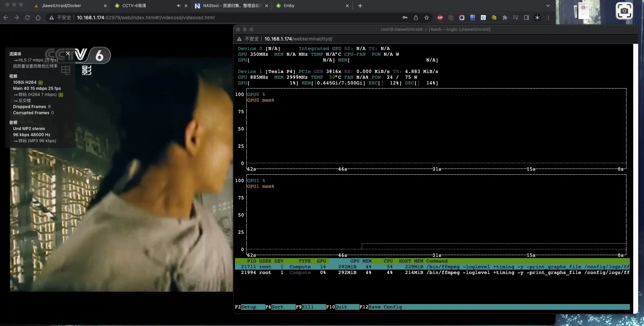The height and width of the screenshot is (326, 644).
Task: Close the stream stats overlay panel
Action: [x=68, y=53]
